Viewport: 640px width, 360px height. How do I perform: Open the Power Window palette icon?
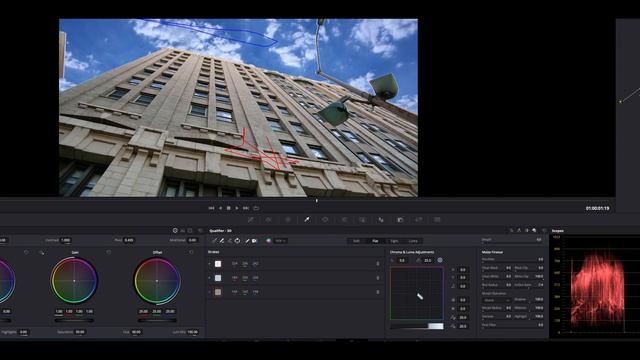point(325,220)
